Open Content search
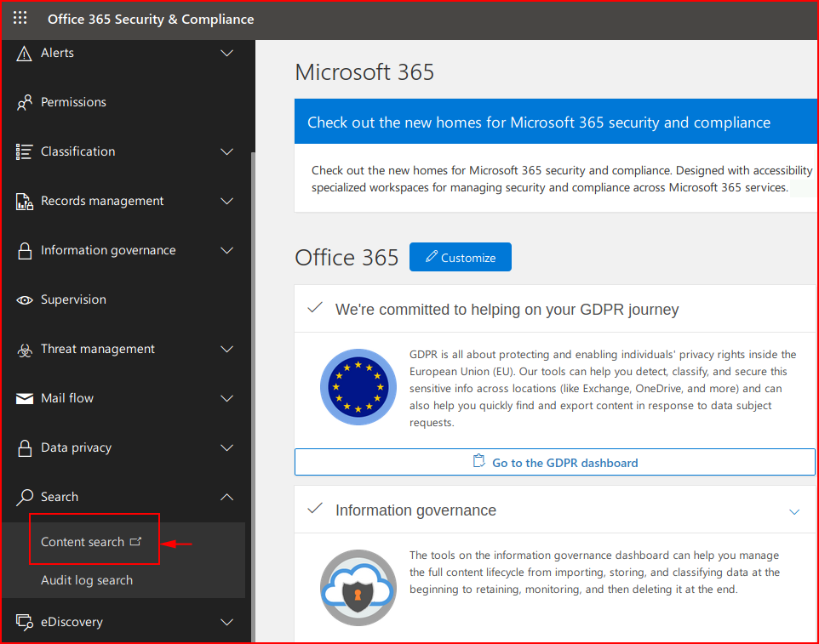Image resolution: width=819 pixels, height=644 pixels. pyautogui.click(x=83, y=542)
